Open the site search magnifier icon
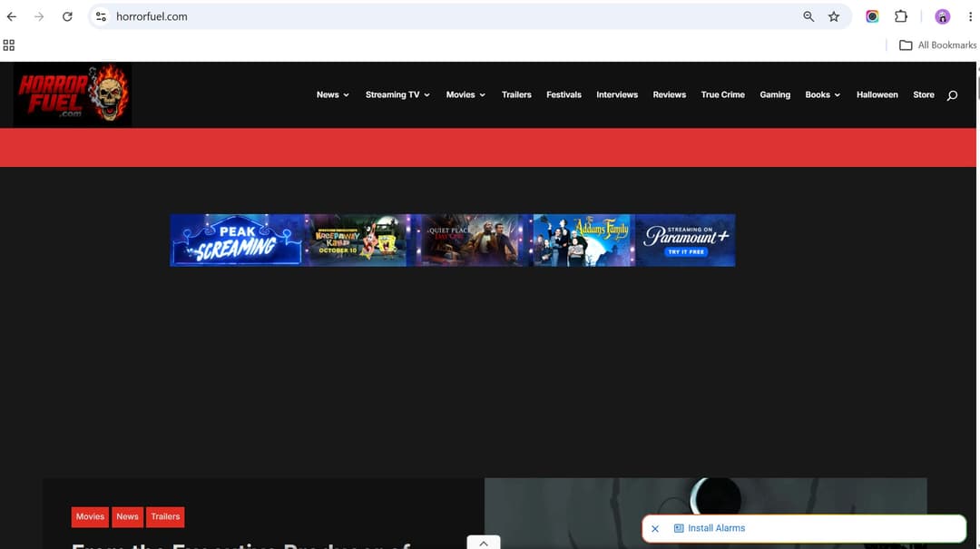 952,95
